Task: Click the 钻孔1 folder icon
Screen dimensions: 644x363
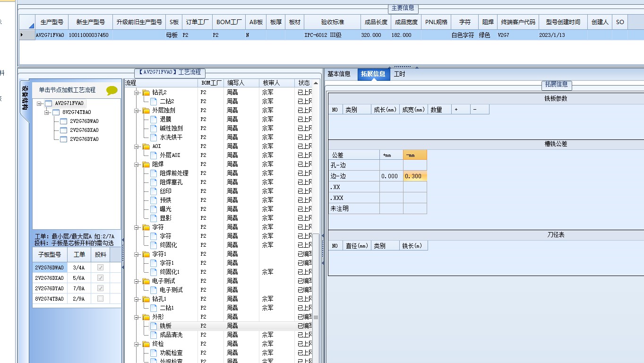Action: (146, 299)
